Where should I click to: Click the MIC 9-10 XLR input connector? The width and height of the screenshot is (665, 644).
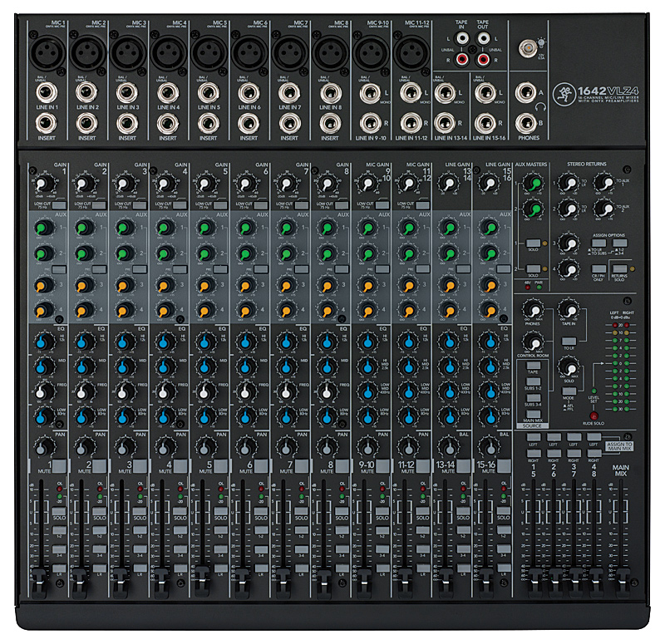(x=371, y=52)
